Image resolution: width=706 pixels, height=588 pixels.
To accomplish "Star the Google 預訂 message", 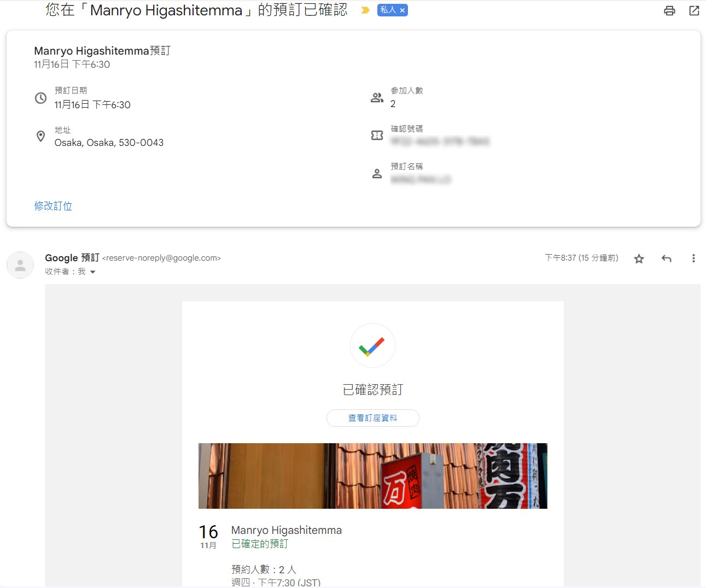I will pos(639,258).
